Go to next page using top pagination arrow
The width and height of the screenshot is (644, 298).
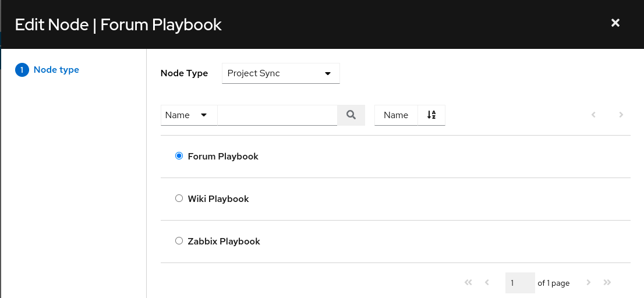[x=621, y=115]
